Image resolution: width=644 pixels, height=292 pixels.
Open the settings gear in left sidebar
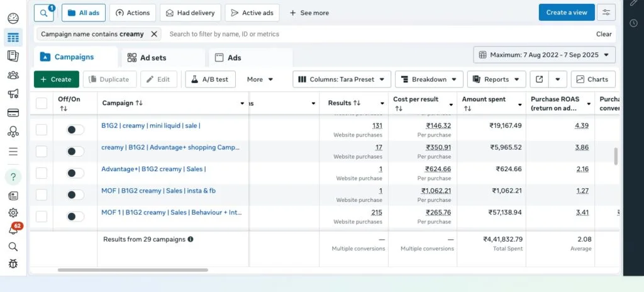13,213
